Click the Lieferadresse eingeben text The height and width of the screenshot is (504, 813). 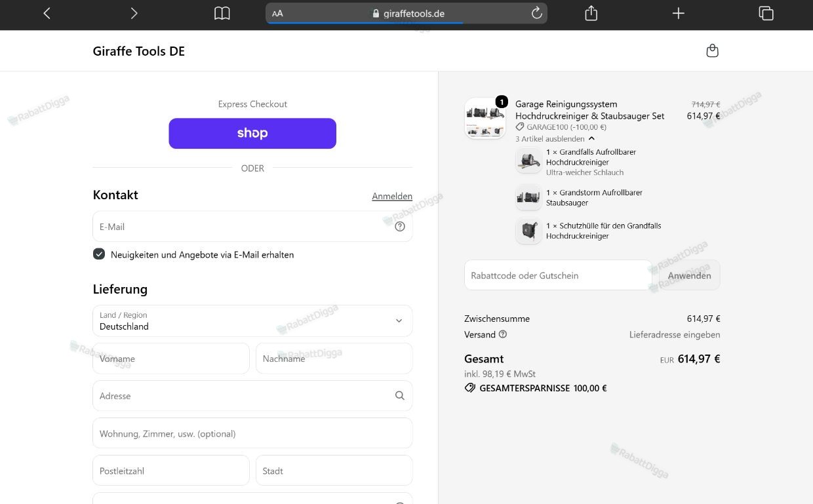tap(675, 334)
